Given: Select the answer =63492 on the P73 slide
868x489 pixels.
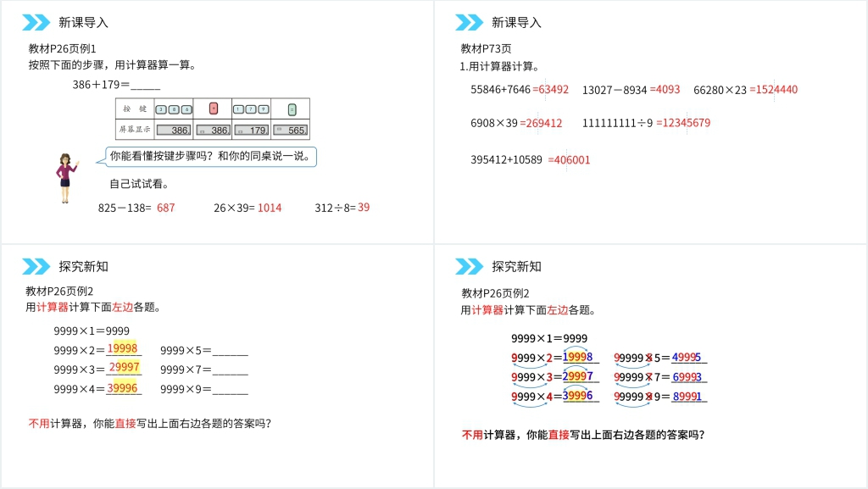Looking at the screenshot, I should coord(551,89).
